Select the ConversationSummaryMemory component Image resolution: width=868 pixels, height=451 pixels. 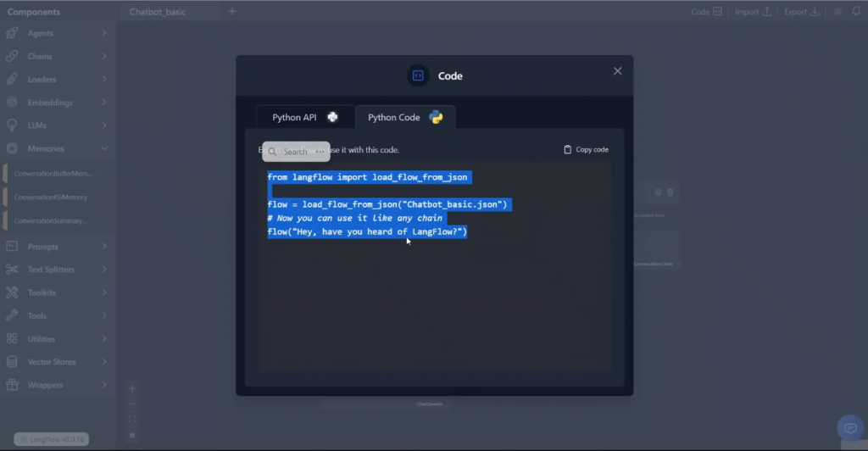53,220
